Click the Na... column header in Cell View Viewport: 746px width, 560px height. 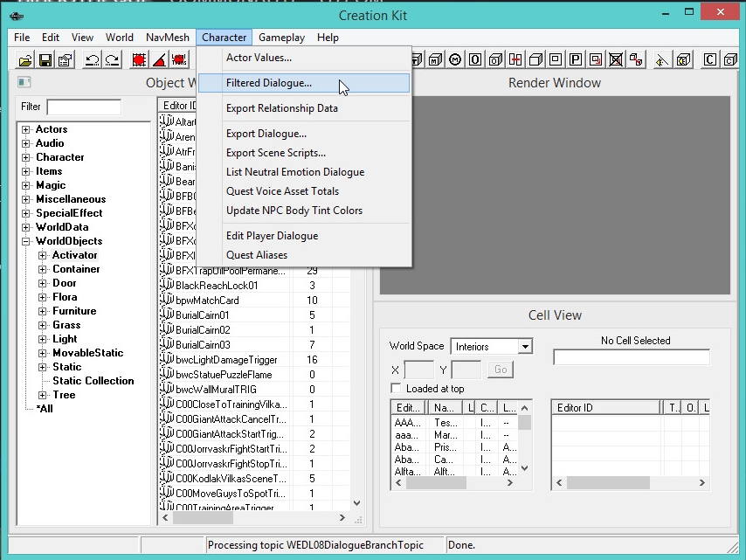coord(446,407)
